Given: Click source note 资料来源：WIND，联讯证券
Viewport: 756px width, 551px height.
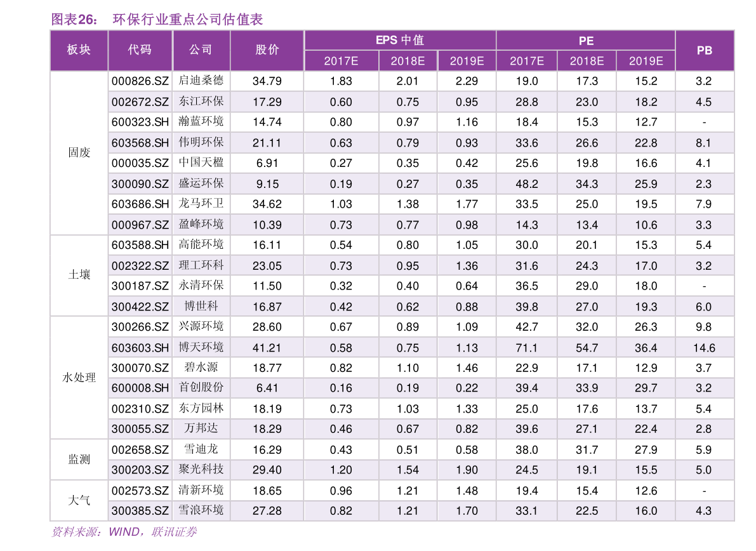Looking at the screenshot, I should 124,532.
